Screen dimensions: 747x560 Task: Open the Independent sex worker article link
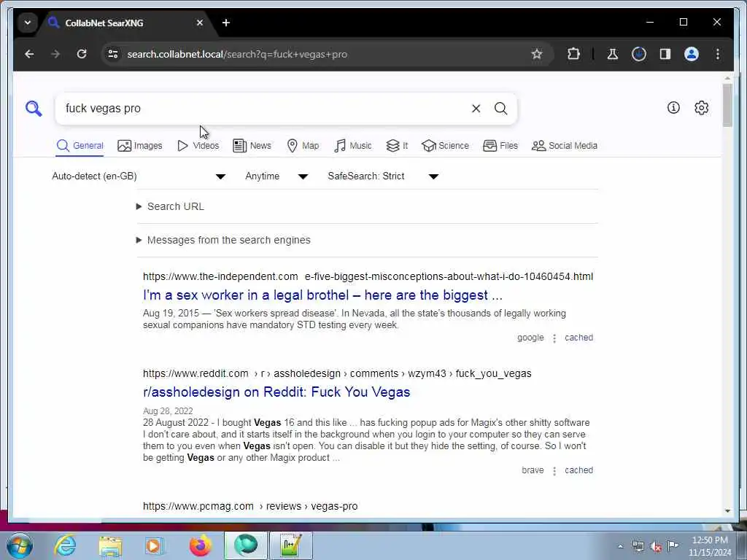pos(322,295)
